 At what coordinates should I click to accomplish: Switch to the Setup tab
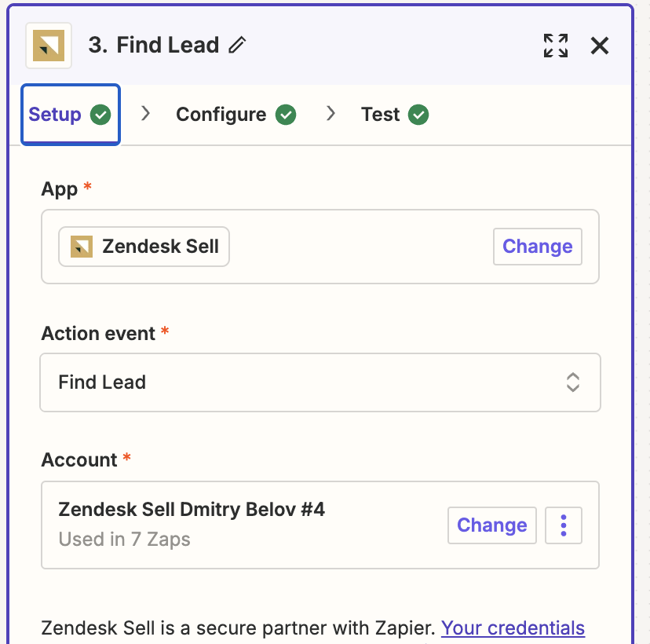coord(71,115)
